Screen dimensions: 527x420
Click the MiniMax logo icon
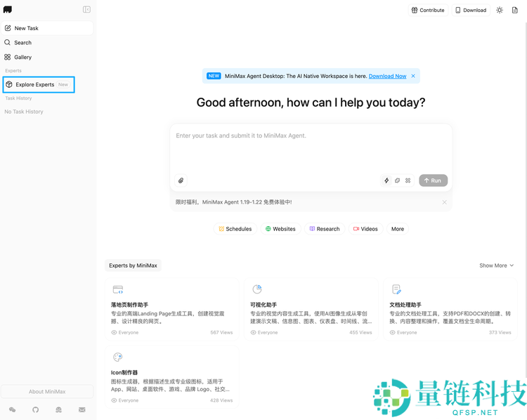click(8, 9)
